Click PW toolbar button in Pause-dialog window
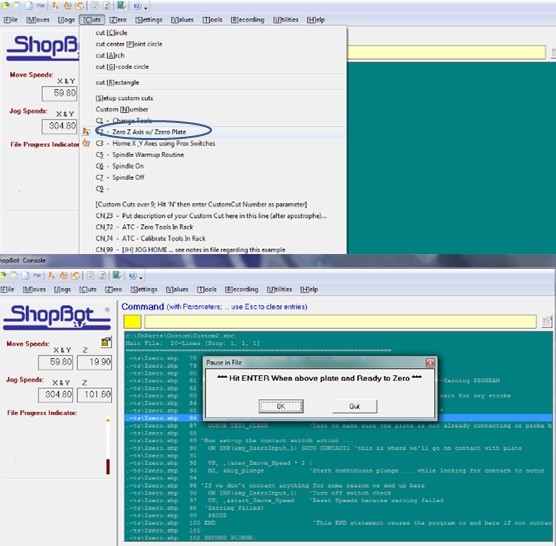 click(37, 275)
